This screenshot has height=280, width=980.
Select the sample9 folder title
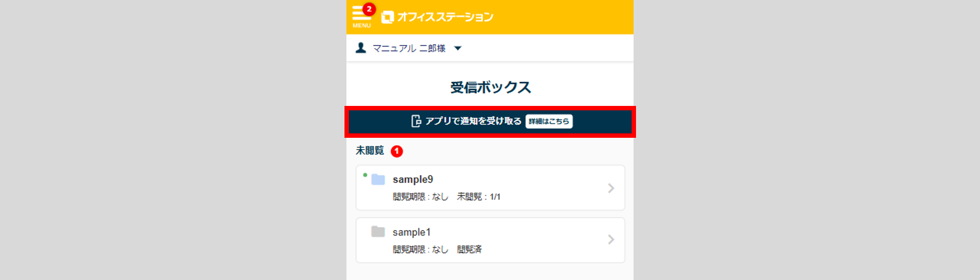(413, 179)
